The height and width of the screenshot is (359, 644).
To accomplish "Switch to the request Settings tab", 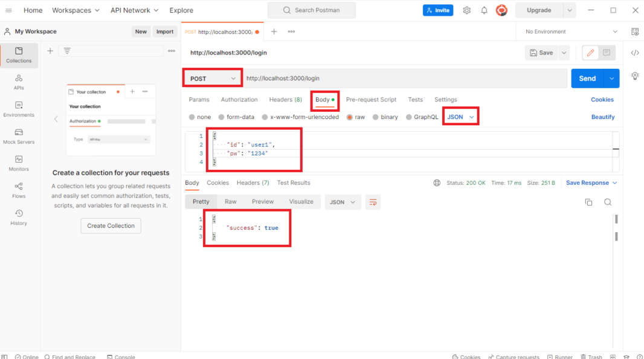I will (x=446, y=99).
